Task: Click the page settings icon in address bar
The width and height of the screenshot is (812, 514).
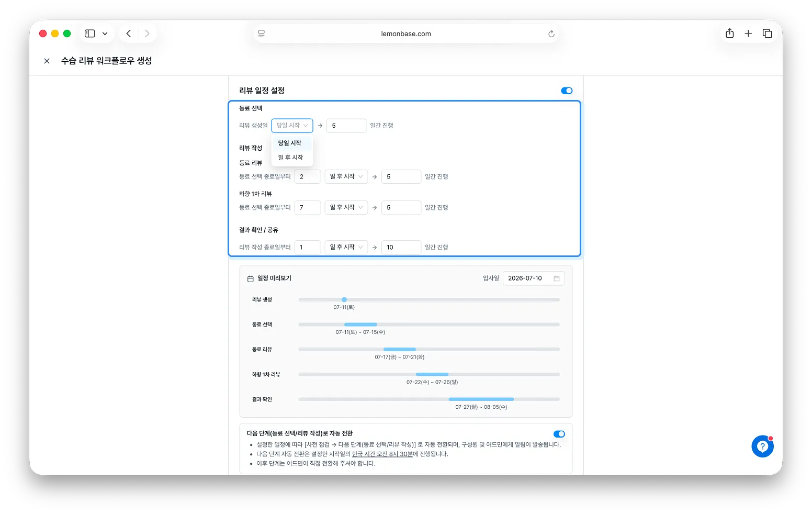Action: tap(262, 33)
